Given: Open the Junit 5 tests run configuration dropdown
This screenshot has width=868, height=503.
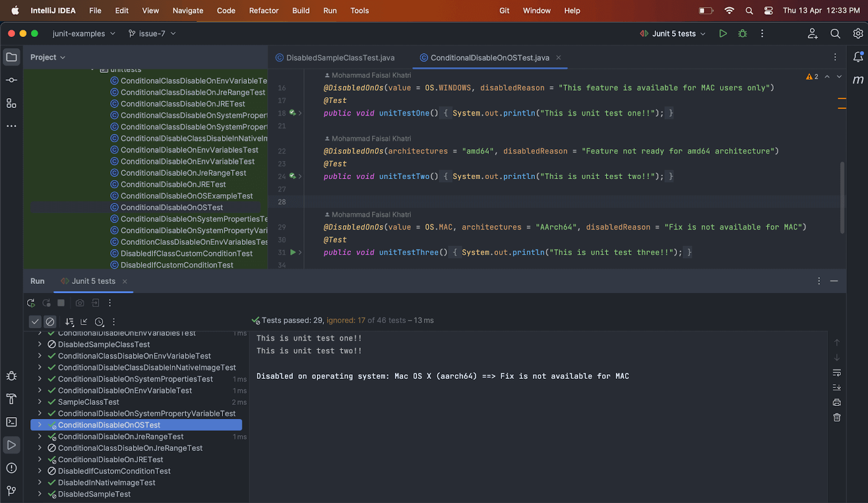Looking at the screenshot, I should click(x=673, y=34).
